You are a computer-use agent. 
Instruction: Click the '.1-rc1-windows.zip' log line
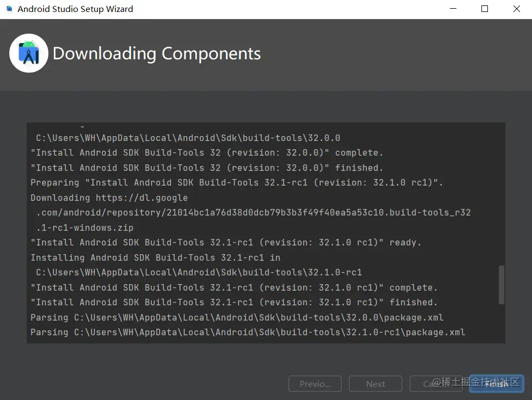click(x=85, y=227)
